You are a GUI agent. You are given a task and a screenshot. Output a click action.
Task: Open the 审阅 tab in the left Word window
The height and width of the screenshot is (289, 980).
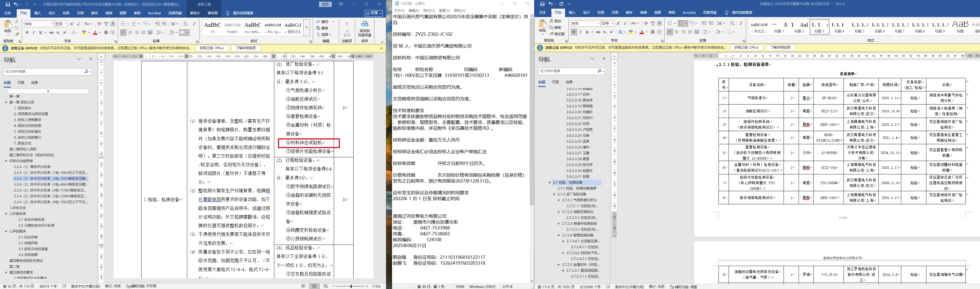[109, 13]
